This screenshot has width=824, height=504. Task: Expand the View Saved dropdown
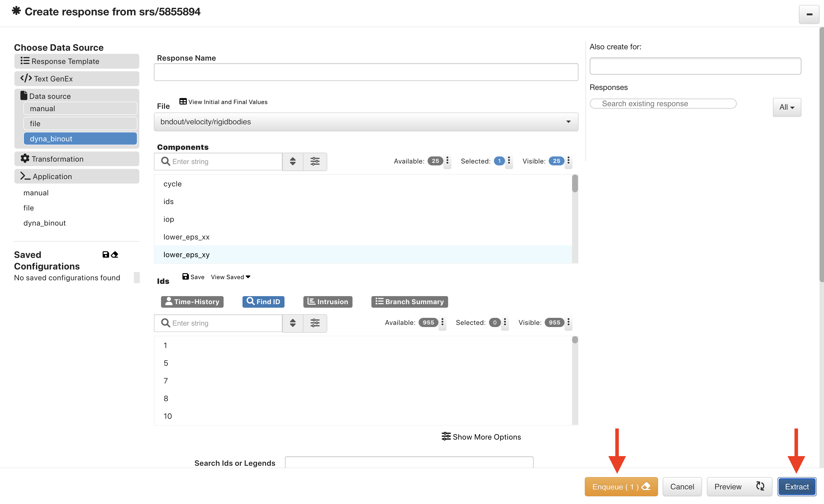click(230, 277)
